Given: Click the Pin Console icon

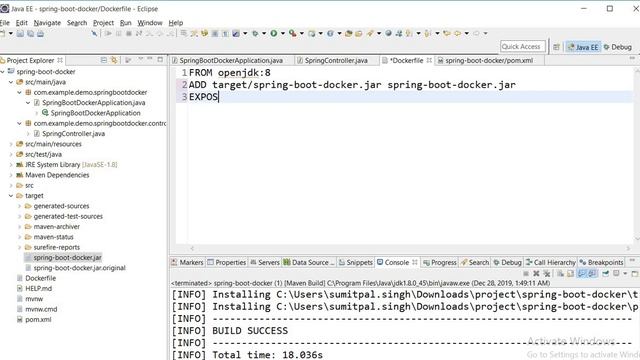Looking at the screenshot, I should tap(606, 273).
